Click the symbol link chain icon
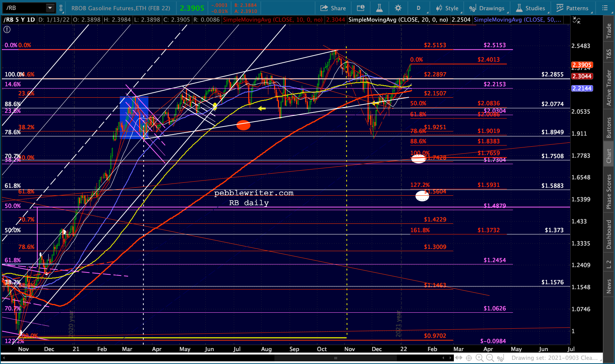Viewport: 615px width, 364px height. (x=61, y=8)
